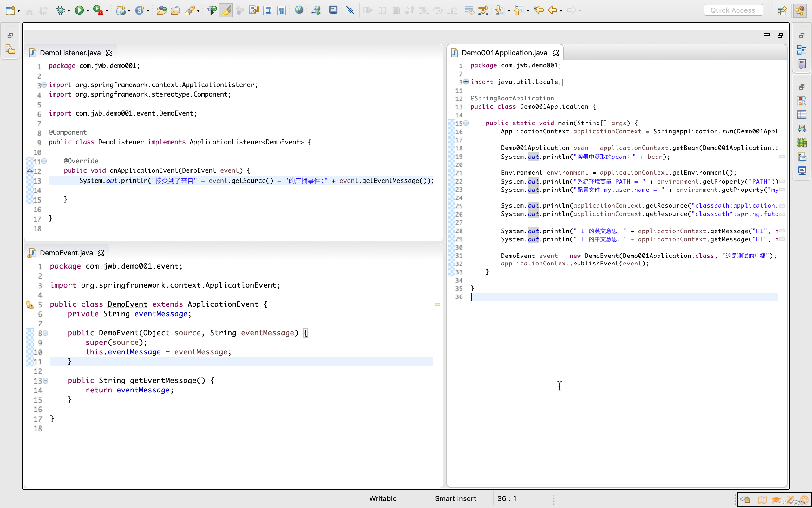The height and width of the screenshot is (508, 812).
Task: Click the Next Annotation down-arrow icon
Action: tap(500, 10)
